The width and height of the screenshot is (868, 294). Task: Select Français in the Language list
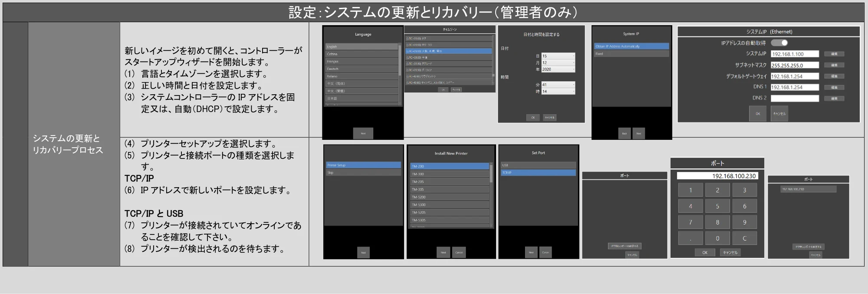click(362, 61)
